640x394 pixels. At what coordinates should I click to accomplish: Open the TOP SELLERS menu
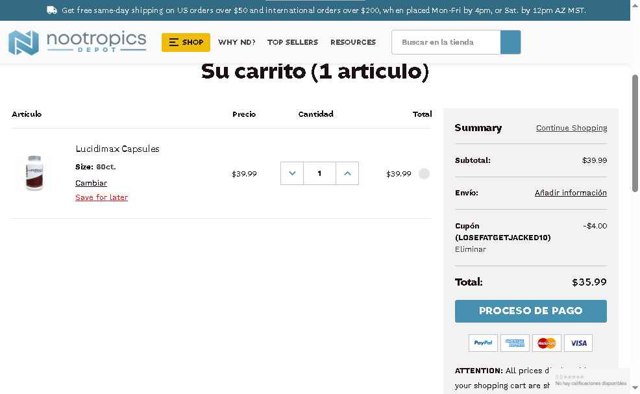tap(293, 42)
